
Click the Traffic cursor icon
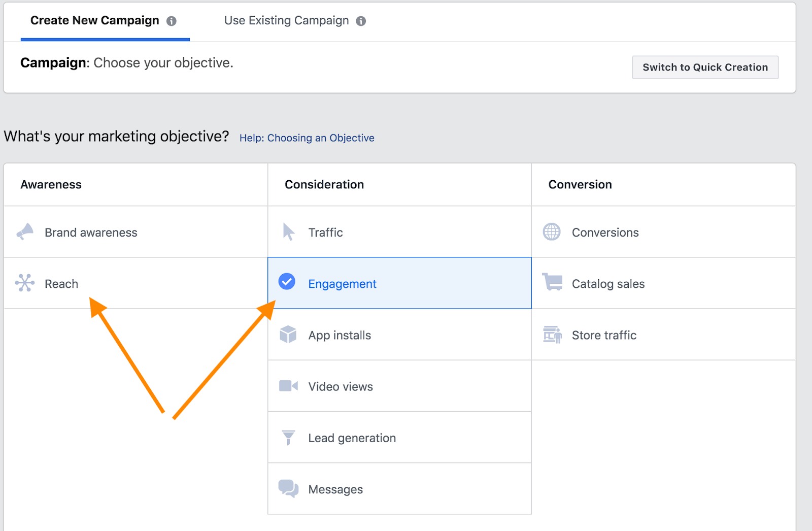coord(288,232)
